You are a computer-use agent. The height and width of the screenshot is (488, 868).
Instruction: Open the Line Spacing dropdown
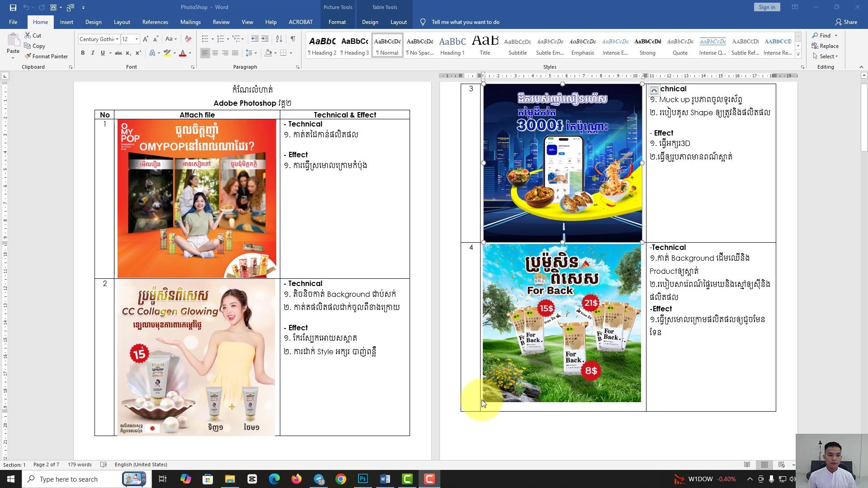pos(251,53)
